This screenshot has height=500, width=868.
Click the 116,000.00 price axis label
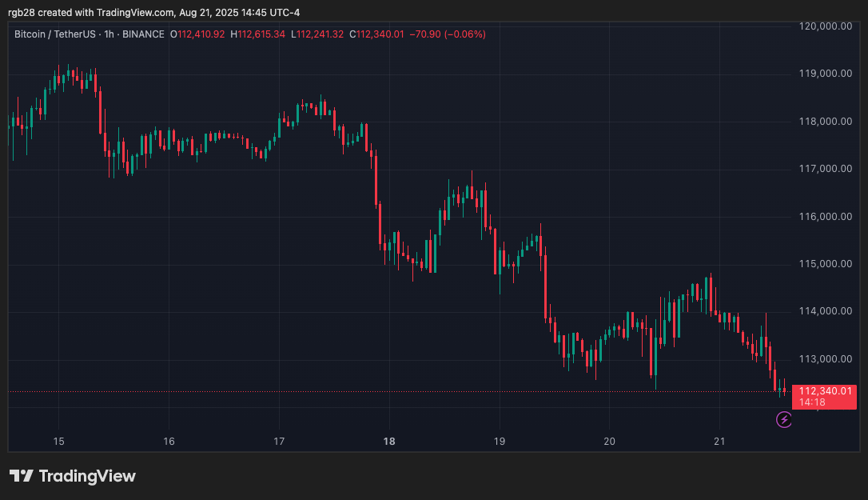click(x=824, y=216)
